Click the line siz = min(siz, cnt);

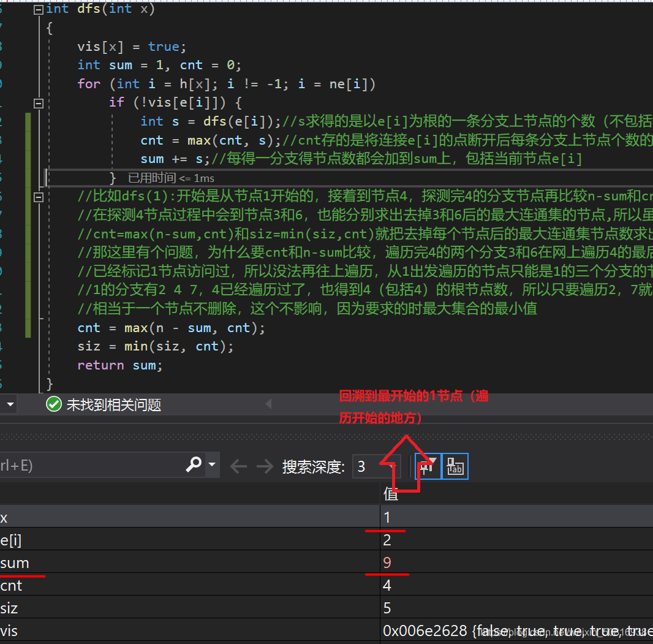(x=156, y=346)
